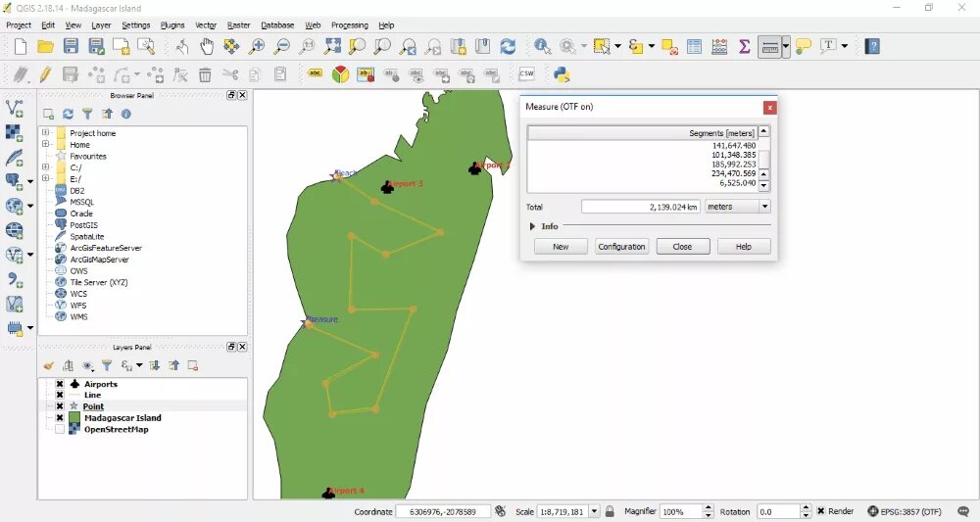This screenshot has width=980, height=522.
Task: Click the Save Project floppy icon
Action: point(71,46)
